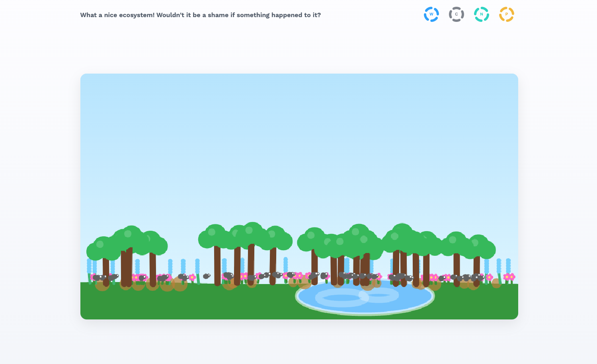
Task: Click the rightmost pink flower in the scene
Action: click(x=511, y=277)
